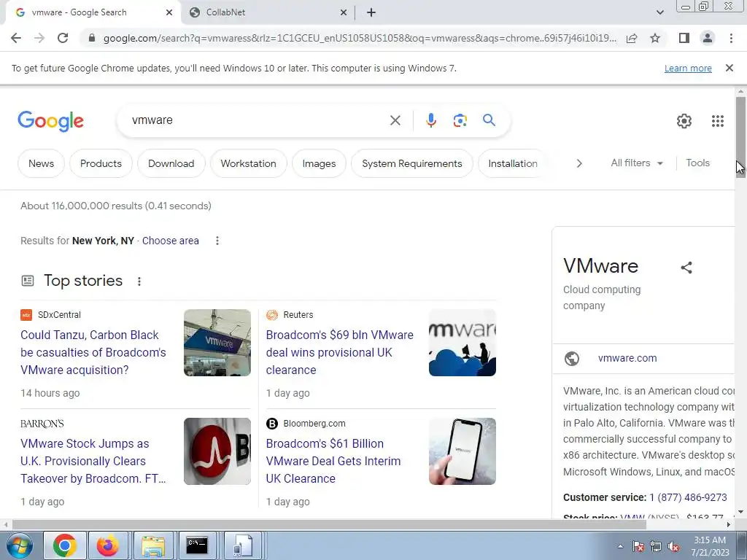Select the Download filter chip

[x=171, y=163]
